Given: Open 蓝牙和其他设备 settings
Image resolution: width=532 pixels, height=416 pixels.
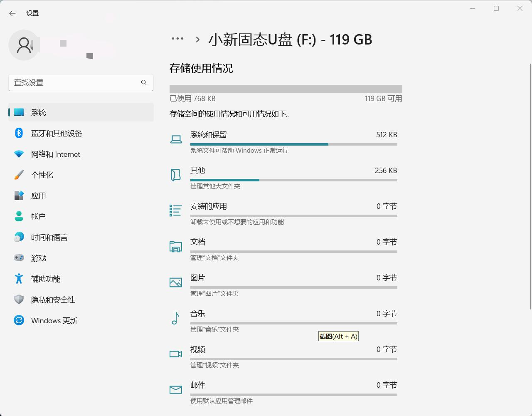Looking at the screenshot, I should pos(81,133).
